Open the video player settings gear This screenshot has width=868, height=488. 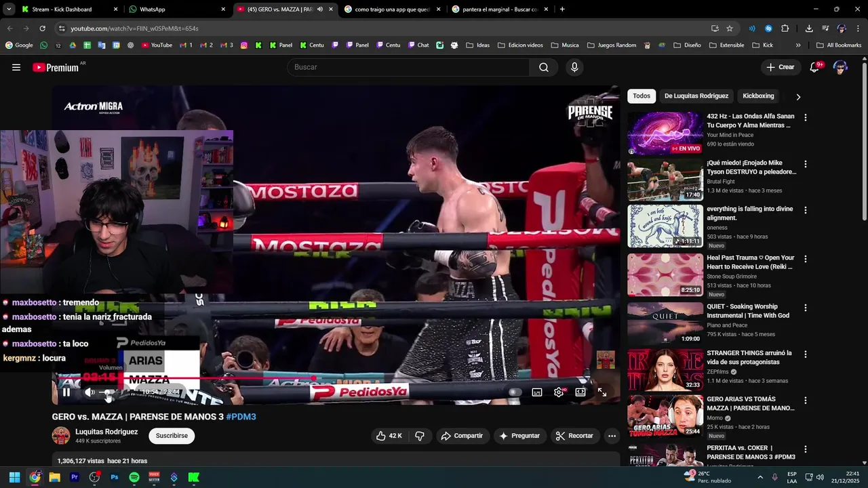[x=559, y=392]
